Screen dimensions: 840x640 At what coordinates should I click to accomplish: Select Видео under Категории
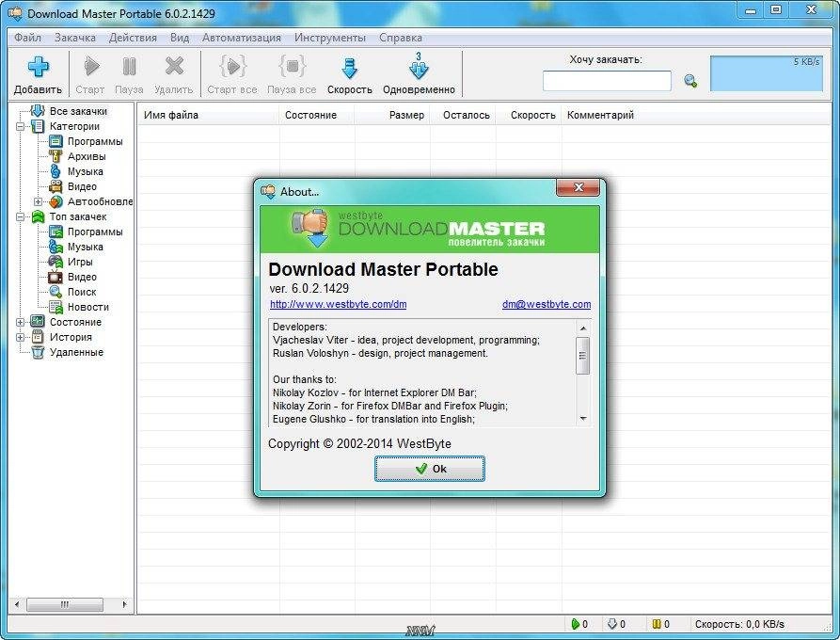[82, 186]
